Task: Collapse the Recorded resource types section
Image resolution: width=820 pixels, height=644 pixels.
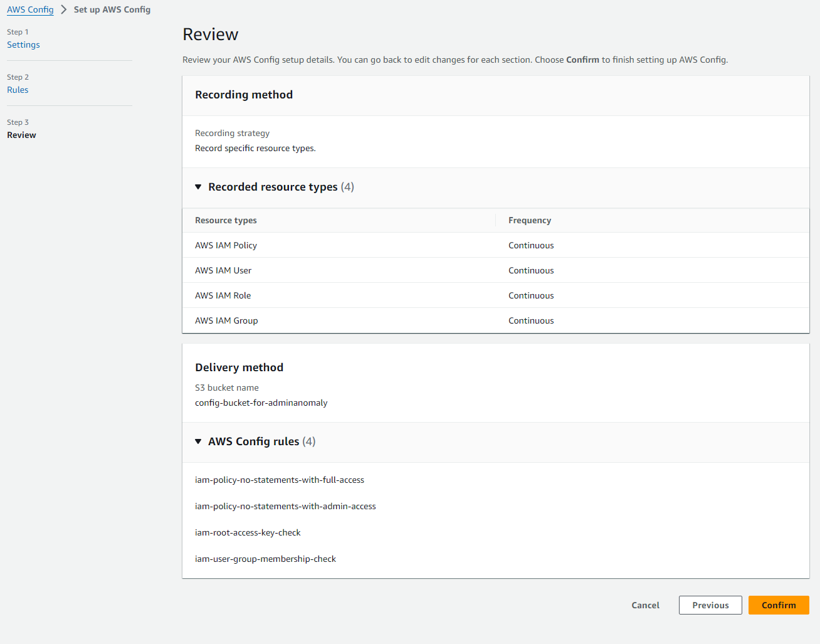Action: tap(199, 187)
